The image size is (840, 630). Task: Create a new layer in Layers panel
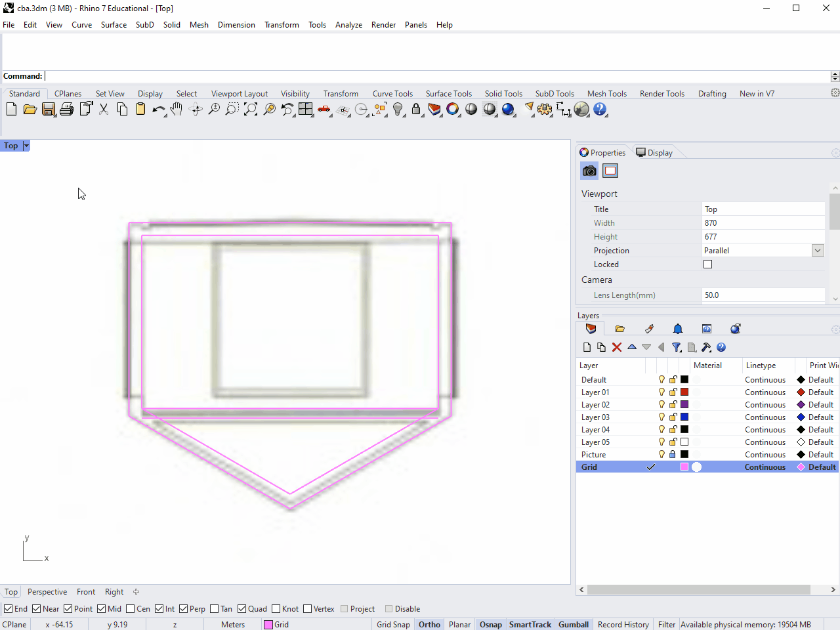pyautogui.click(x=587, y=347)
